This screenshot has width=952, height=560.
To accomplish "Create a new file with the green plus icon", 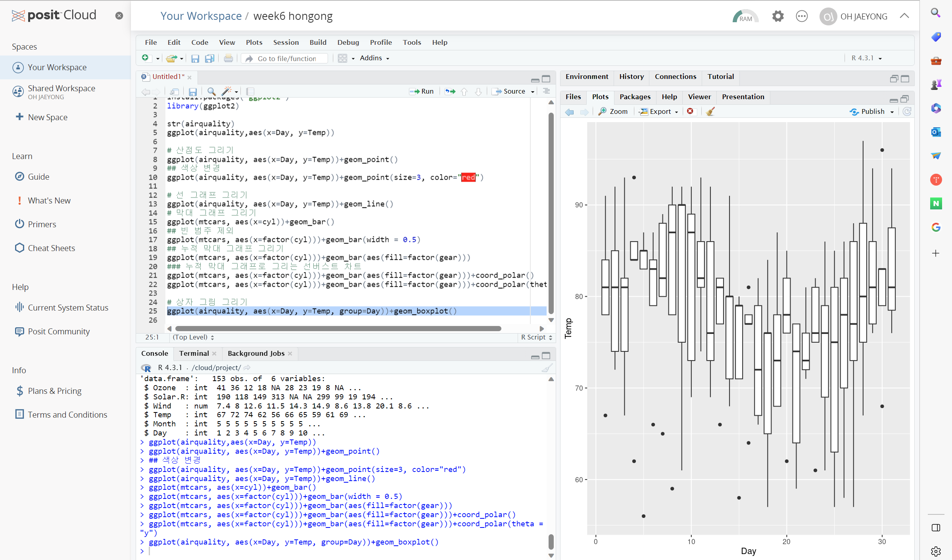I will 146,58.
